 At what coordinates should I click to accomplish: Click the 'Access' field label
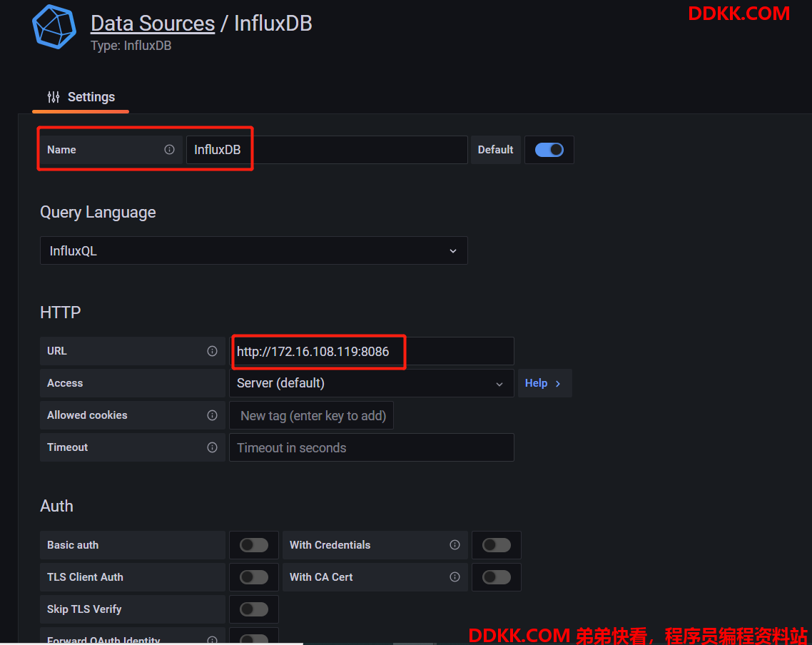[x=65, y=383]
